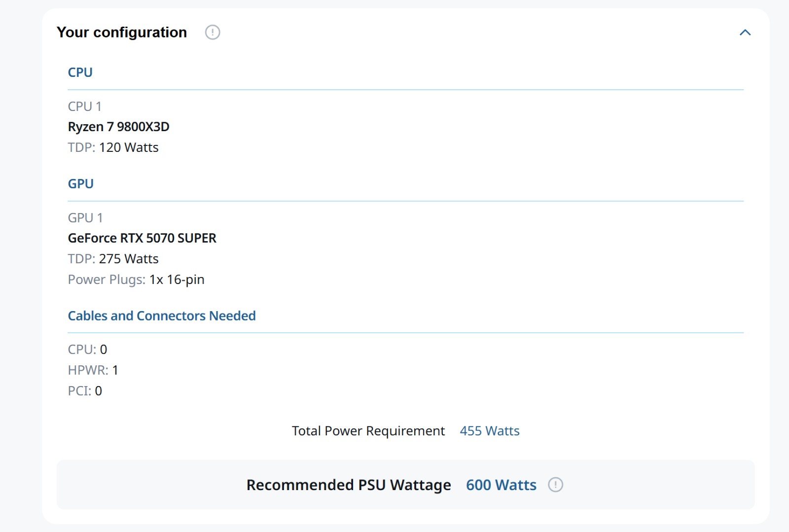Click the Recommended PSU Wattage label
The image size is (789, 532).
coord(348,485)
